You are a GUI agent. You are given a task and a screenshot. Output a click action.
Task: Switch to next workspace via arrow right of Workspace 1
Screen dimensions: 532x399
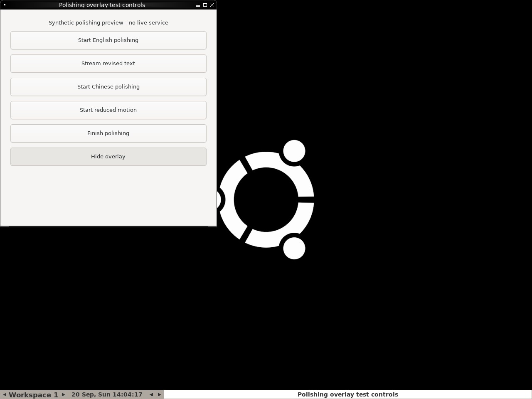tap(64, 395)
